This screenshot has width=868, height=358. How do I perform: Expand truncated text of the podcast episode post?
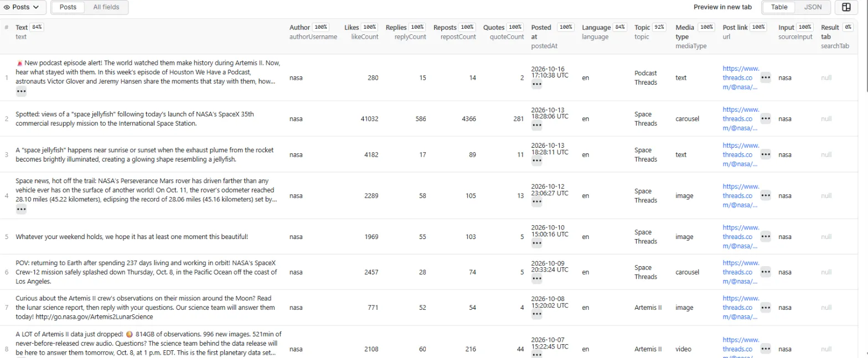pyautogui.click(x=21, y=91)
